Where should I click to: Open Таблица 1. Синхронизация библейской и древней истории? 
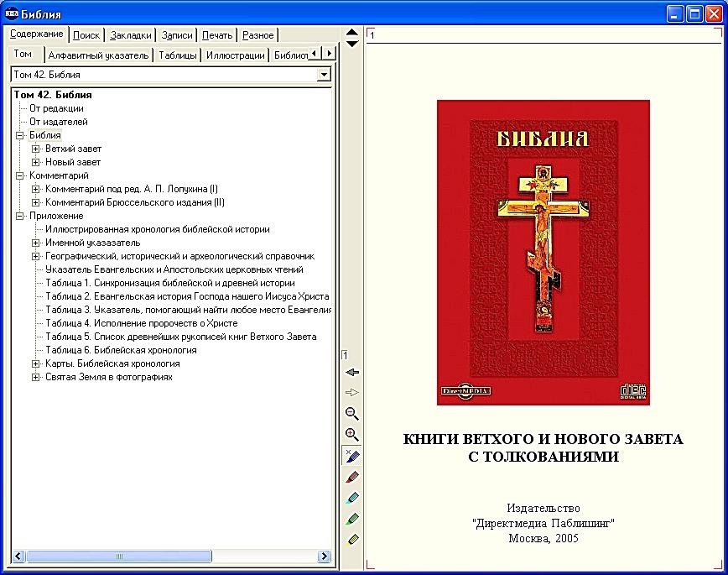coord(170,283)
